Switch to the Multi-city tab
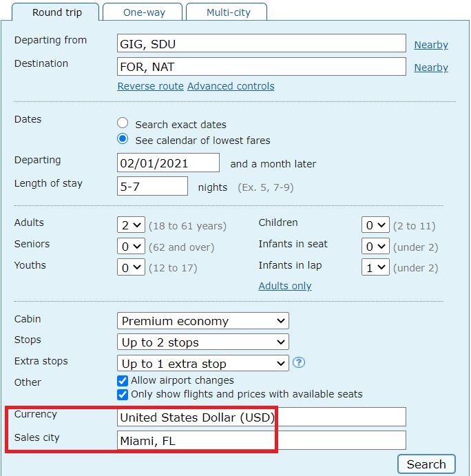The image size is (471, 476). click(x=227, y=12)
